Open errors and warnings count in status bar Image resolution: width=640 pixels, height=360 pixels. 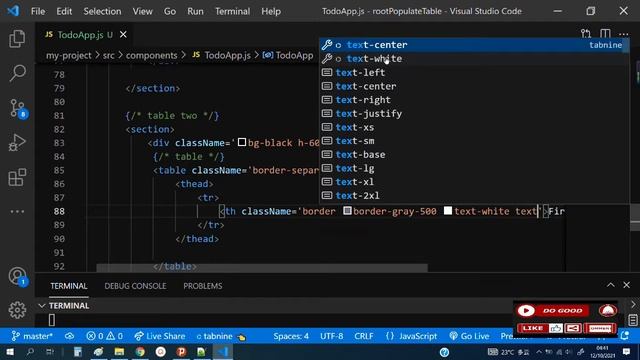(x=104, y=336)
